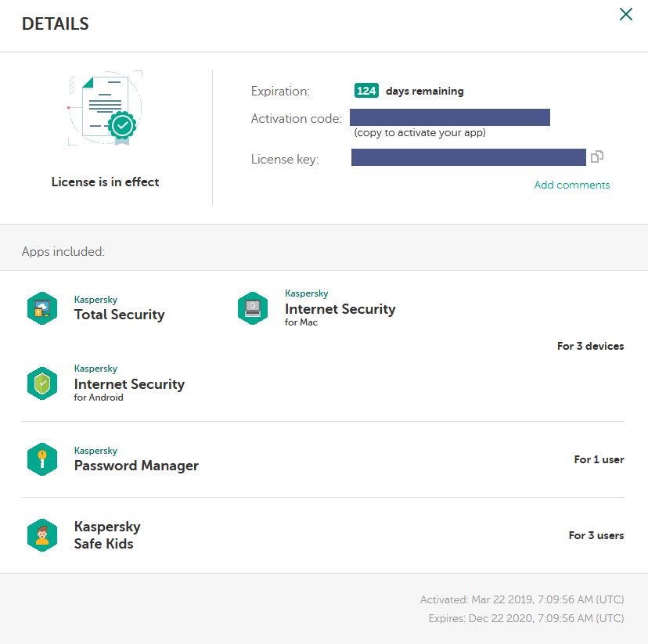Viewport: 648px width, 644px height.
Task: Click the license certificate illustration
Action: [x=105, y=110]
